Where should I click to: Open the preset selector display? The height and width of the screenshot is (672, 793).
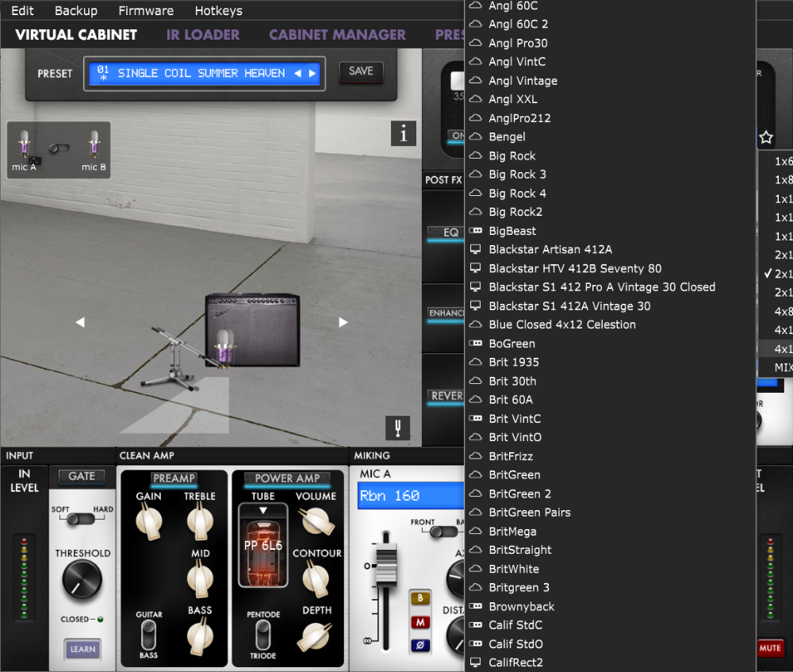(205, 74)
